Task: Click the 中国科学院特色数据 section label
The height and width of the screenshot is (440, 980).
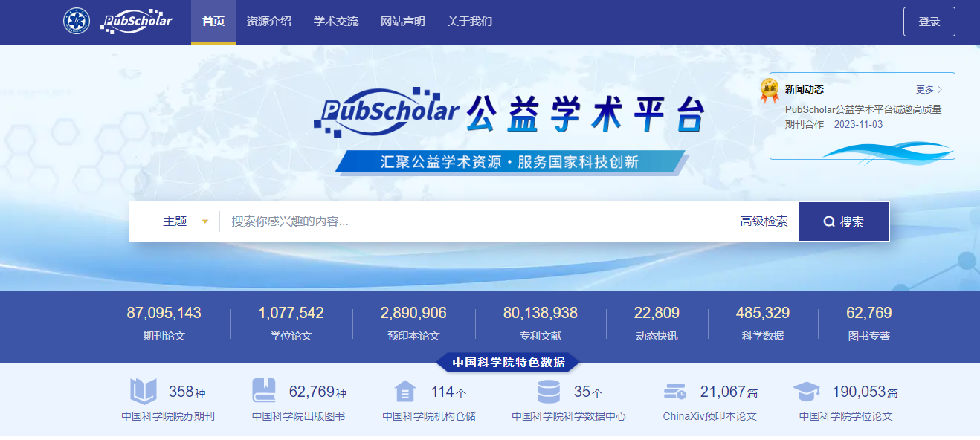Action: pos(509,363)
